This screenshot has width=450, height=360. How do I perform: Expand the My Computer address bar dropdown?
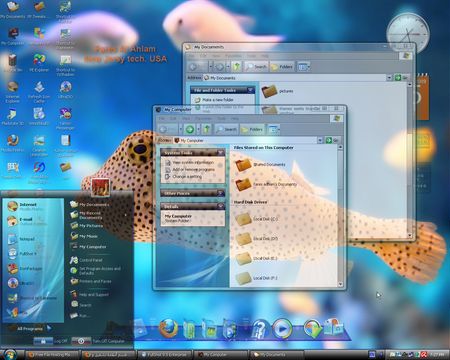point(320,140)
